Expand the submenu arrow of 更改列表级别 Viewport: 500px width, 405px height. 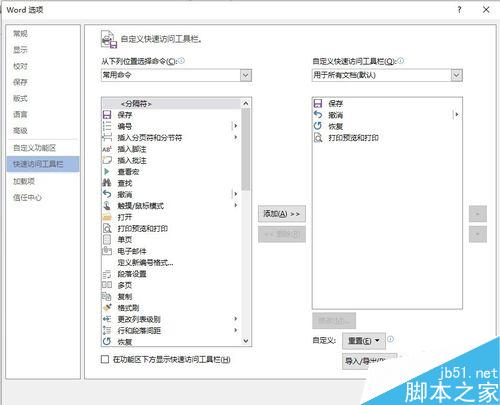pos(235,319)
